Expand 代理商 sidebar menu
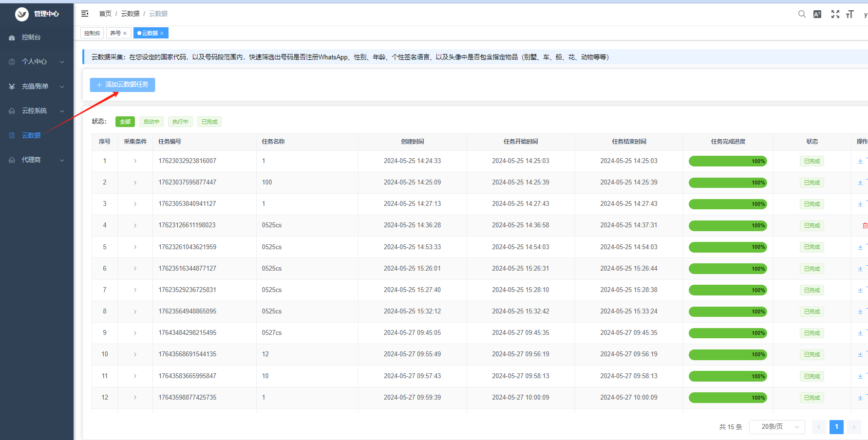 (x=37, y=160)
